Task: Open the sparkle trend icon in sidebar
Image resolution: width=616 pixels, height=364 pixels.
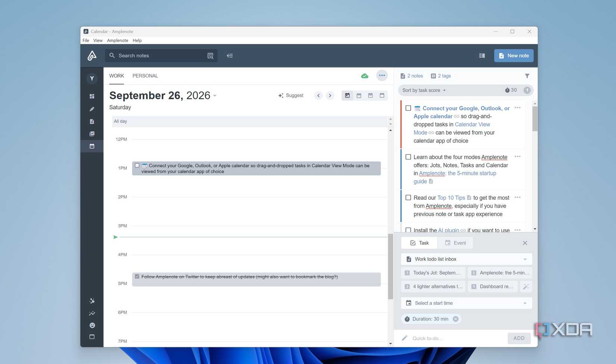Action: click(92, 313)
